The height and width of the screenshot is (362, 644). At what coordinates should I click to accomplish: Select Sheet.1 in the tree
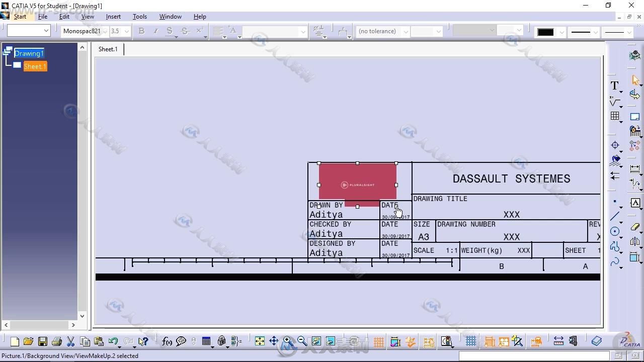pos(35,66)
